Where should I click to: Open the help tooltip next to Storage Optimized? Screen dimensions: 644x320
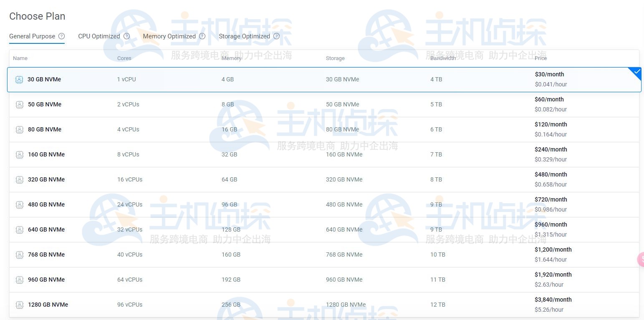click(x=276, y=36)
